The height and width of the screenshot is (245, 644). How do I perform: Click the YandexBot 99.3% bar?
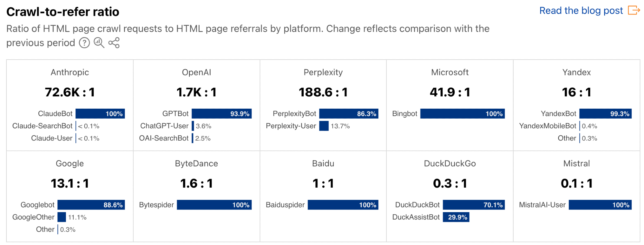pyautogui.click(x=605, y=113)
